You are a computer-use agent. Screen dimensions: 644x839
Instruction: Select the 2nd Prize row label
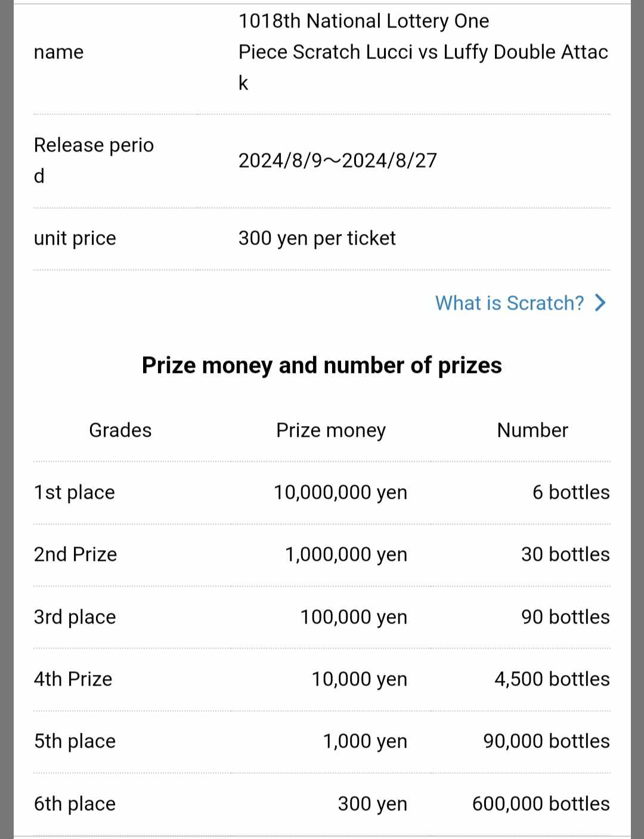[75, 554]
